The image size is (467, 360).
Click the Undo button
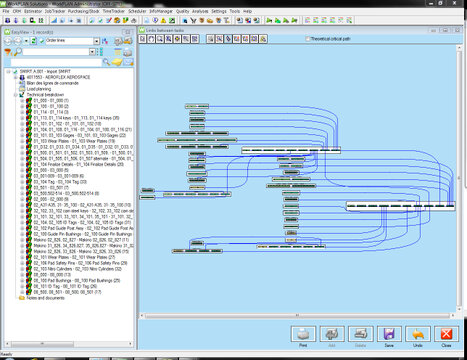click(x=418, y=334)
